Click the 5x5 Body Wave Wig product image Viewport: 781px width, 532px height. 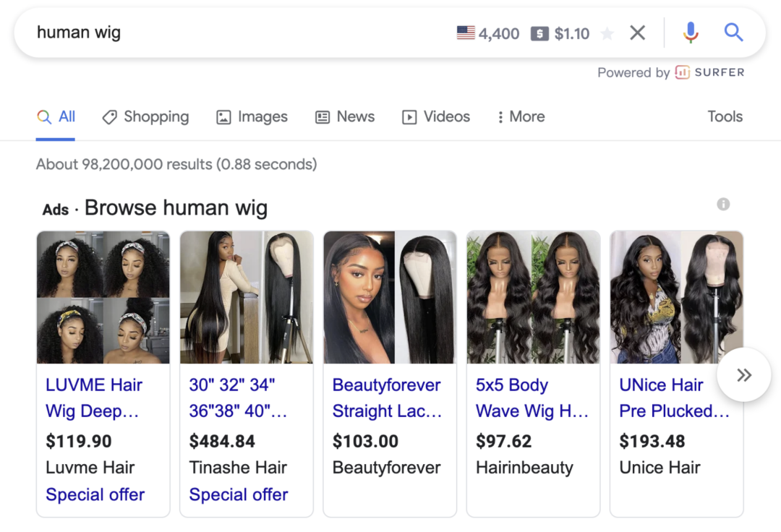[x=533, y=297]
